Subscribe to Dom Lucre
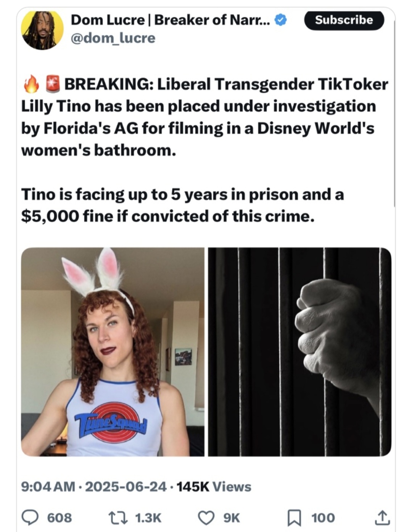 pyautogui.click(x=344, y=20)
